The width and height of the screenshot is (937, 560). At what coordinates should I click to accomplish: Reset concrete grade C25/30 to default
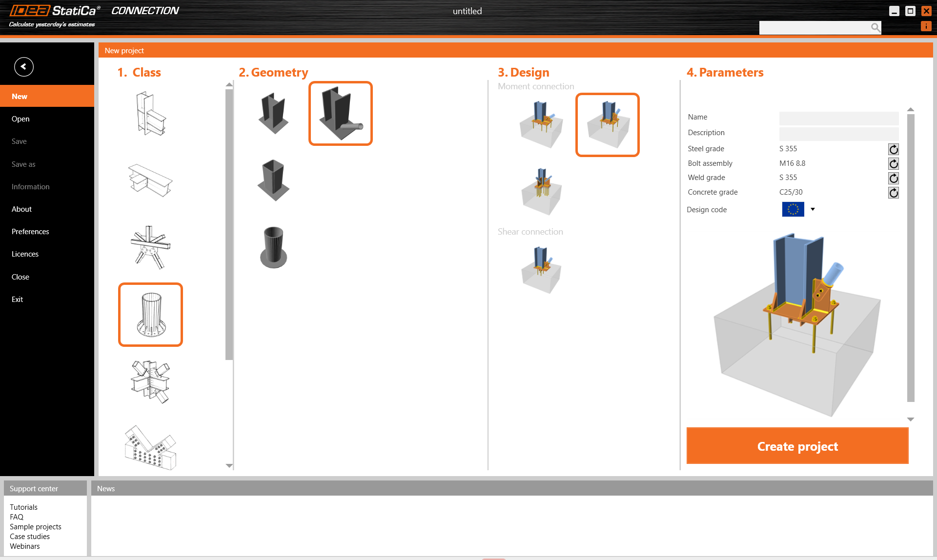coord(893,193)
